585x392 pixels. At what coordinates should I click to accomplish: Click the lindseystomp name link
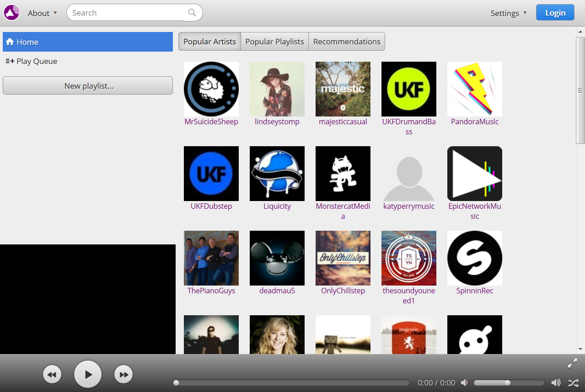pyautogui.click(x=277, y=122)
